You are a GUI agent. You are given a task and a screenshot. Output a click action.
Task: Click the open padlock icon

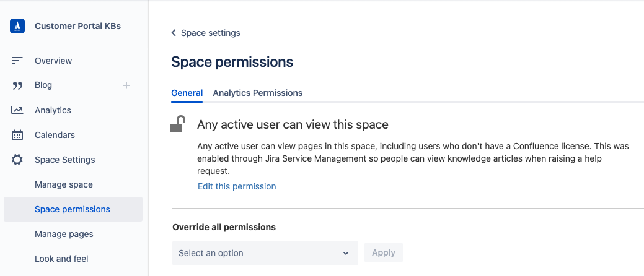[178, 124]
